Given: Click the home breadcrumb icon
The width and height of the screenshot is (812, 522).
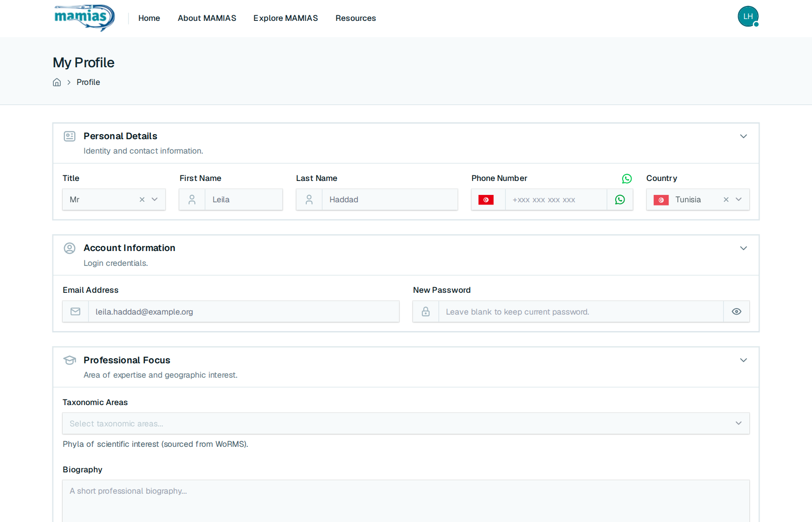Looking at the screenshot, I should (57, 82).
